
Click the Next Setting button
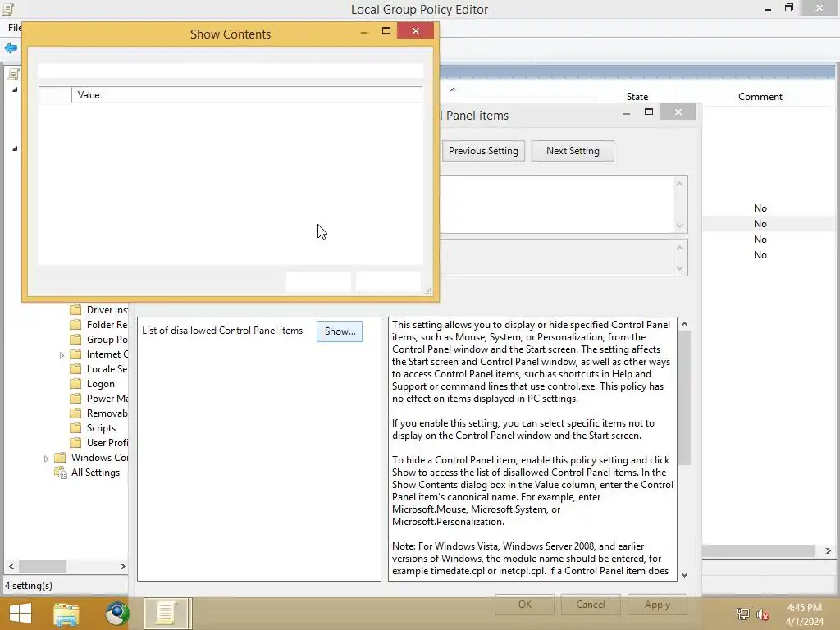pyautogui.click(x=573, y=151)
